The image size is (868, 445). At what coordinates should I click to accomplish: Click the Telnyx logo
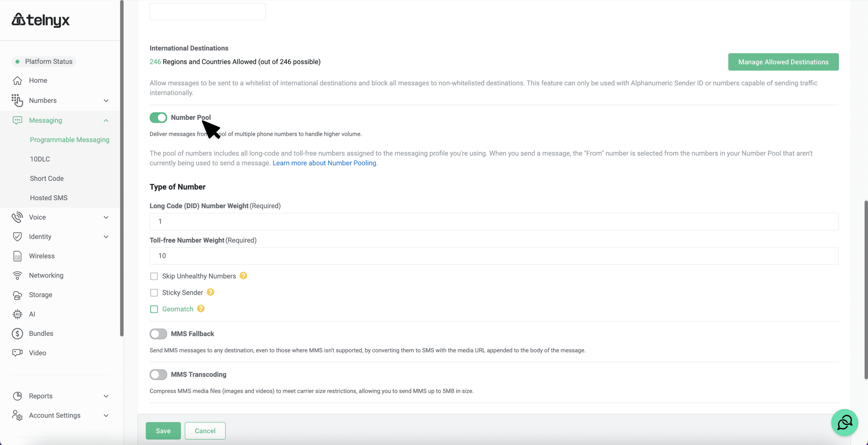pos(40,19)
